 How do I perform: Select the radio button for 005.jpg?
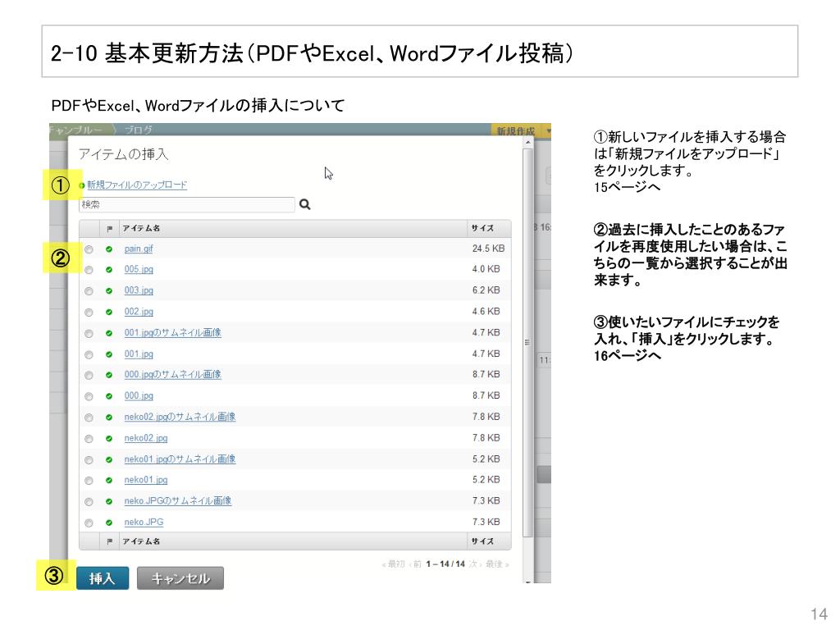(89, 270)
